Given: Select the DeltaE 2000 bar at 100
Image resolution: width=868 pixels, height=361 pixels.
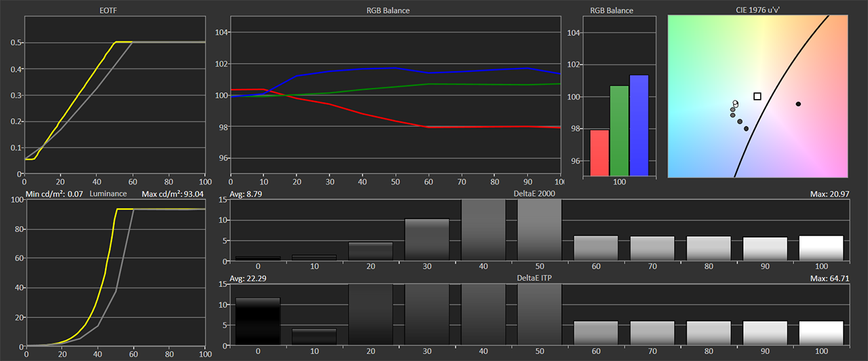Looking at the screenshot, I should point(821,248).
